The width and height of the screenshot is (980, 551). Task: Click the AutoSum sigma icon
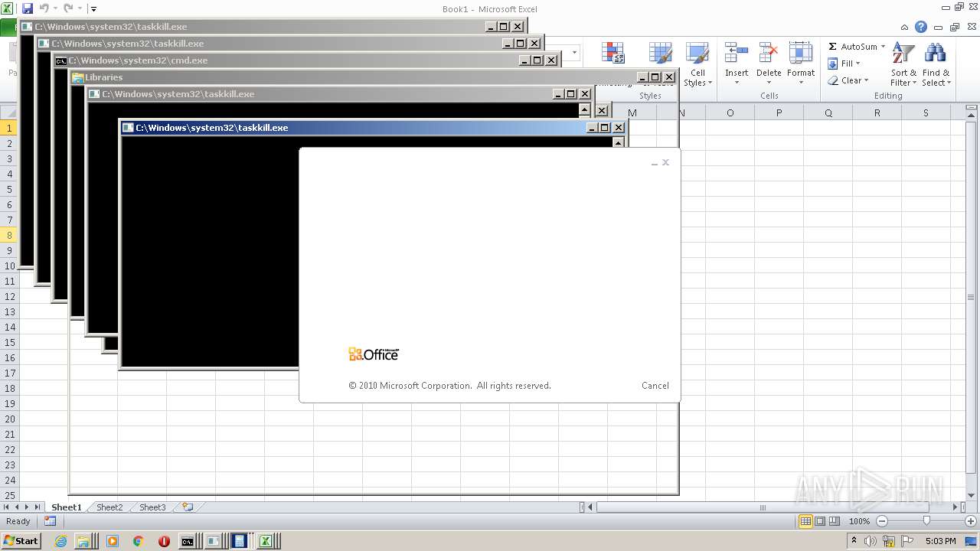[833, 47]
